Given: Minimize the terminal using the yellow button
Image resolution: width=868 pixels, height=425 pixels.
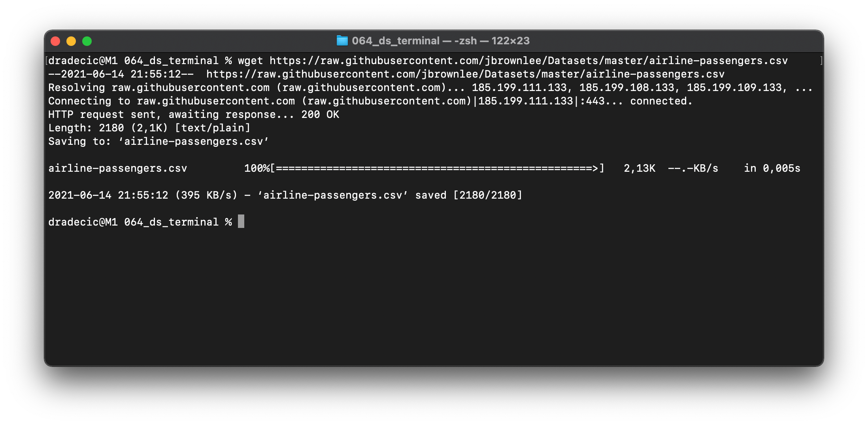Looking at the screenshot, I should (71, 41).
